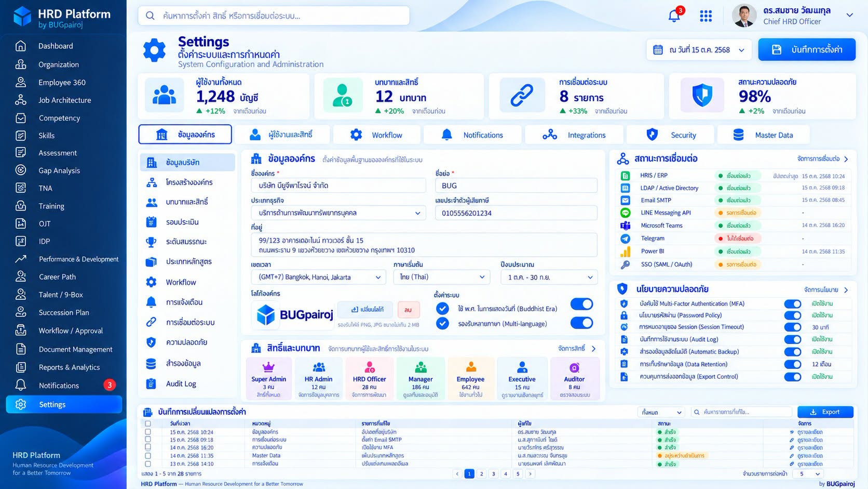The height and width of the screenshot is (489, 868).
Task: Open the fiscal year dropdown
Action: coord(549,277)
